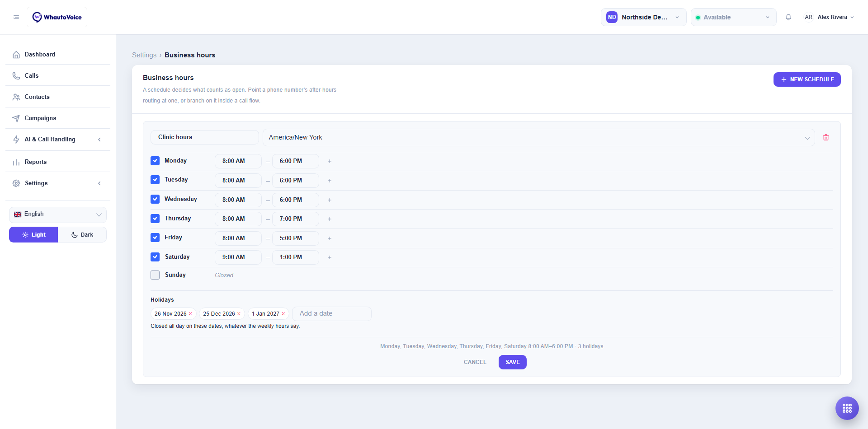Click the AR avatar icon
This screenshot has width=868, height=429.
[x=808, y=17]
